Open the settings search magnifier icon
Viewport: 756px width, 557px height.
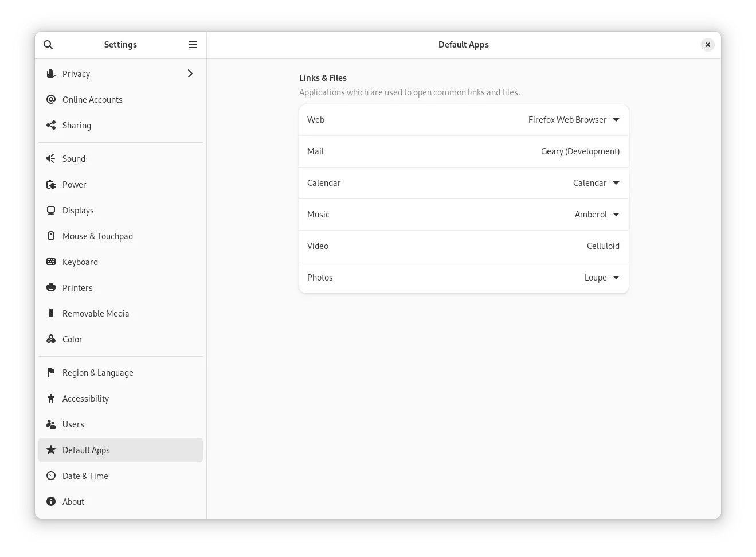(48, 45)
